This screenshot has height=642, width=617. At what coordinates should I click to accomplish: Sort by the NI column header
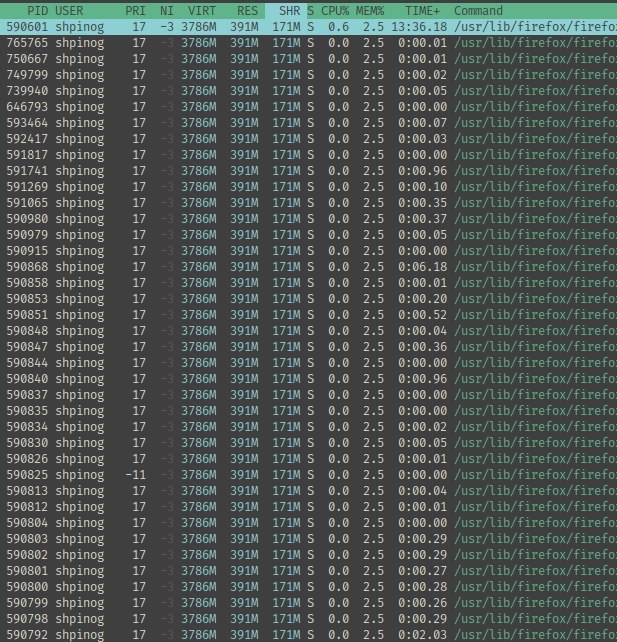tap(167, 11)
